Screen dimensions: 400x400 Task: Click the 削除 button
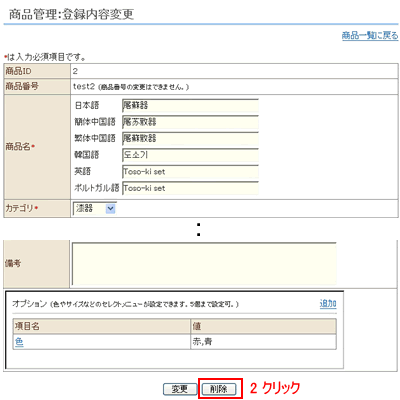219,389
